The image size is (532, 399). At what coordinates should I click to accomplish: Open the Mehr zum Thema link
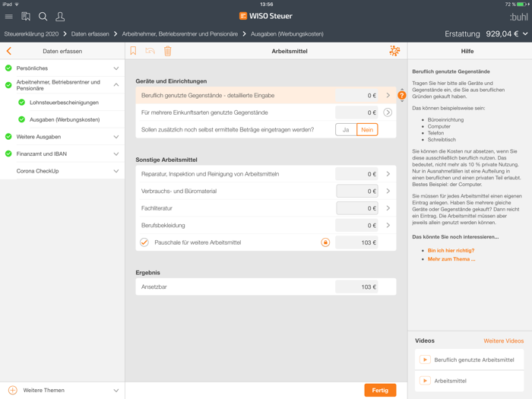click(451, 259)
